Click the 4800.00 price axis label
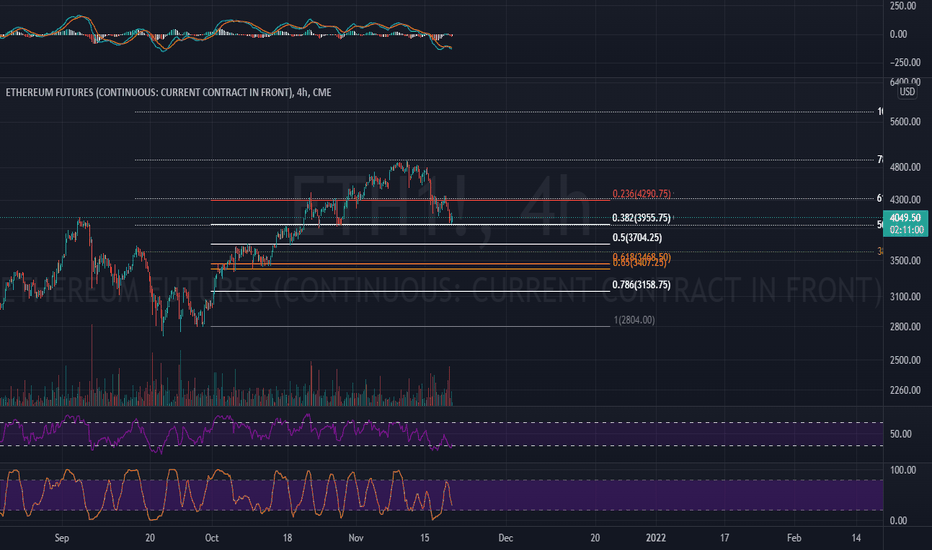 tap(905, 167)
